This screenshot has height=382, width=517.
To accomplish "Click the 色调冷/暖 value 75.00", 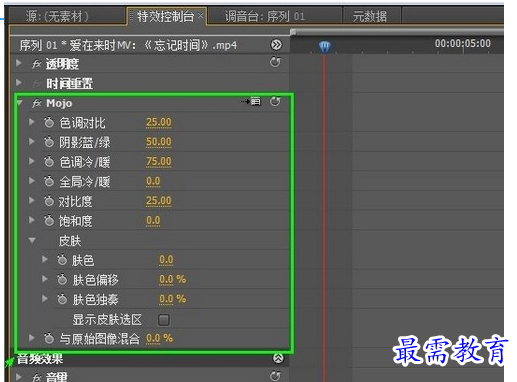I will tap(159, 162).
